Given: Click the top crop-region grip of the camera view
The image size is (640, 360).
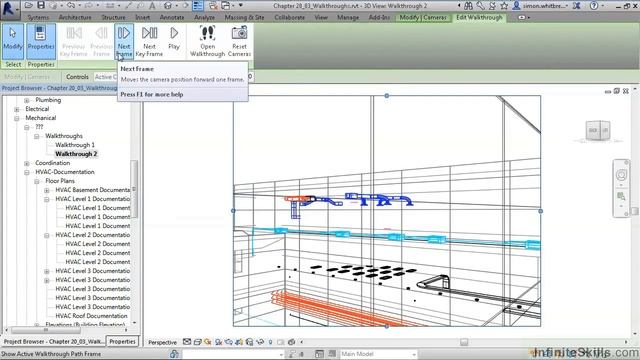Looking at the screenshot, I should click(387, 96).
